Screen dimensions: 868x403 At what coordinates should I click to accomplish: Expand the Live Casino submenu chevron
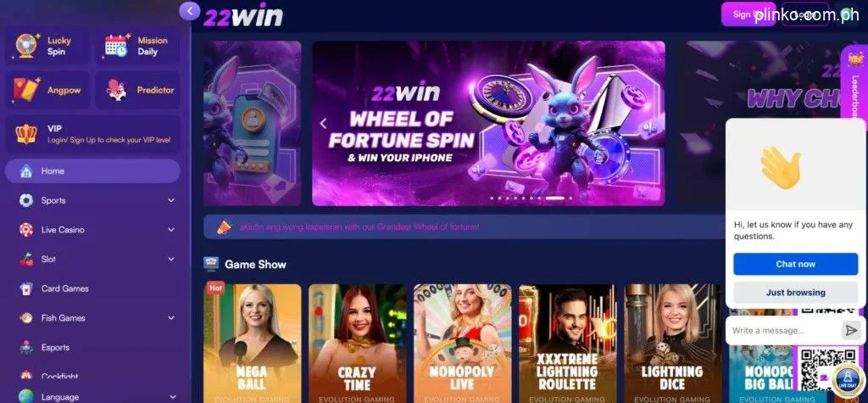click(171, 229)
